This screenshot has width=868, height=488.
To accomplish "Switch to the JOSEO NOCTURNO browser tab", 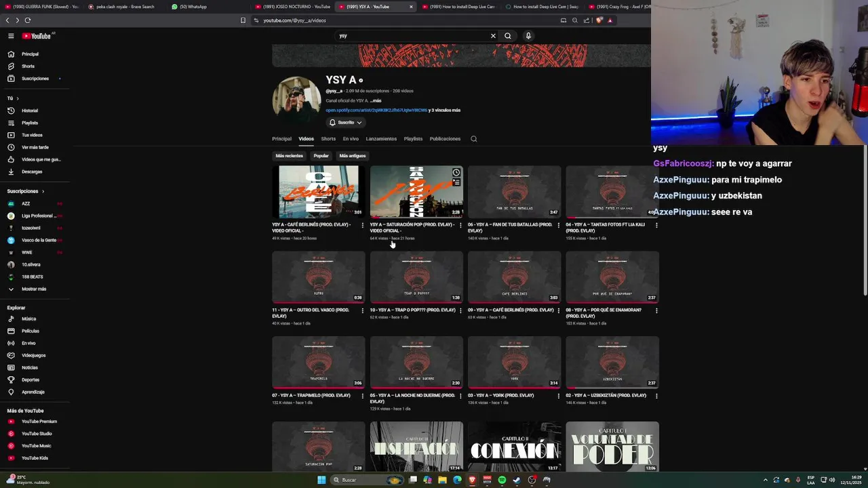I will (293, 7).
